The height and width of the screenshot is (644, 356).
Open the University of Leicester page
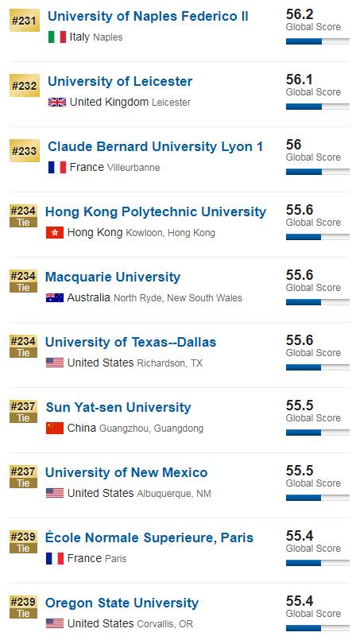[x=120, y=81]
